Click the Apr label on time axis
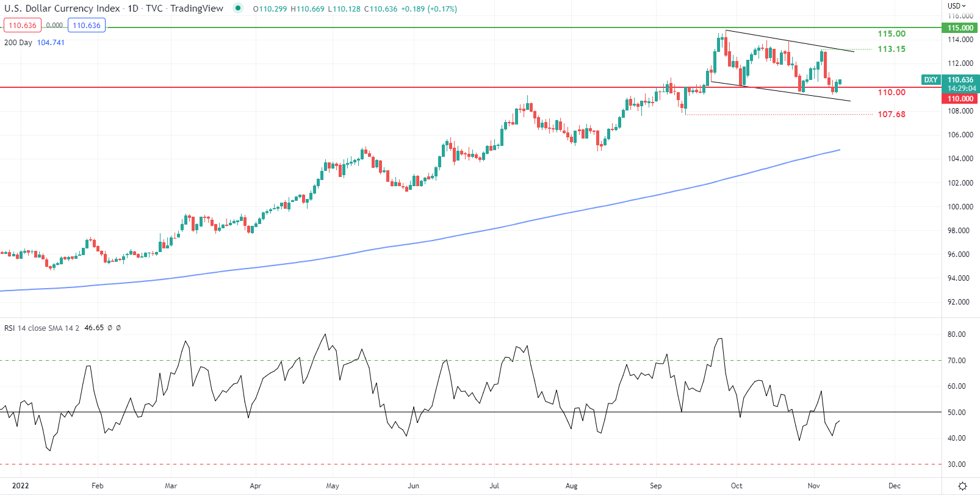The image size is (980, 495). point(256,486)
